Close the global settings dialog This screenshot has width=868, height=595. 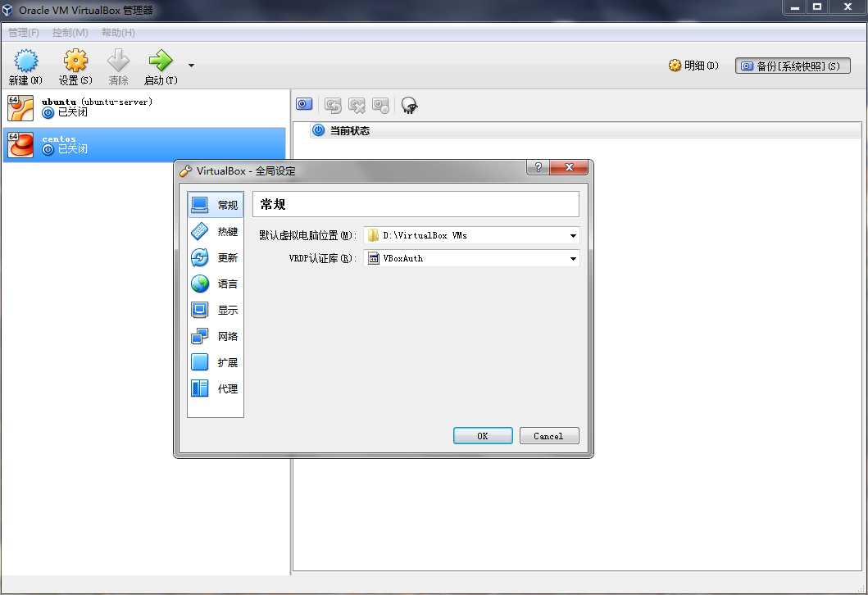[x=569, y=167]
